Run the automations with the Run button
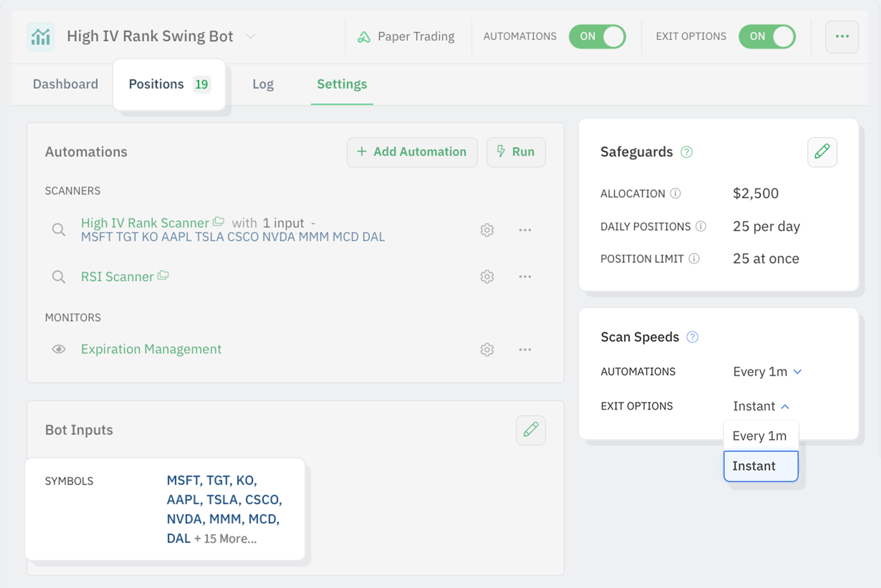The height and width of the screenshot is (588, 881). coord(515,152)
